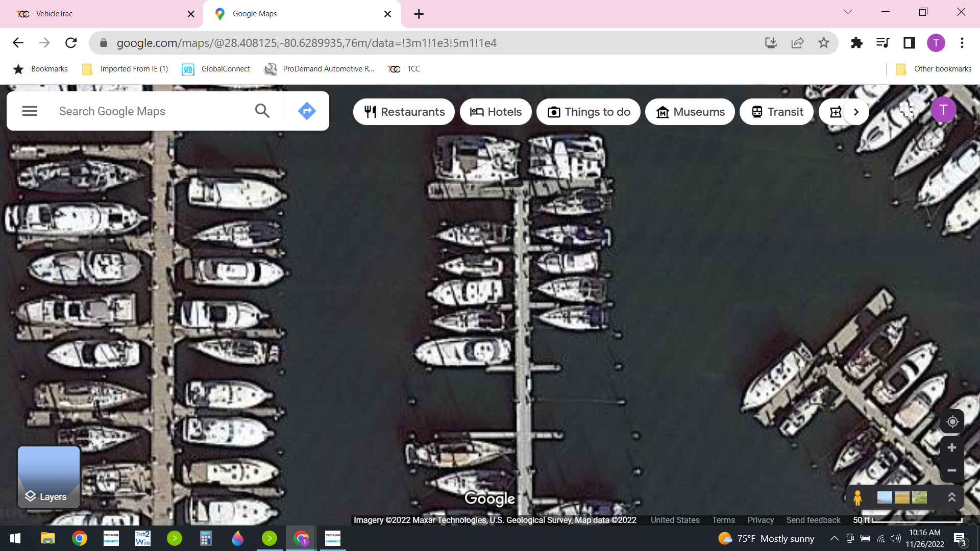Open the notification center icon
The width and height of the screenshot is (980, 551).
960,539
